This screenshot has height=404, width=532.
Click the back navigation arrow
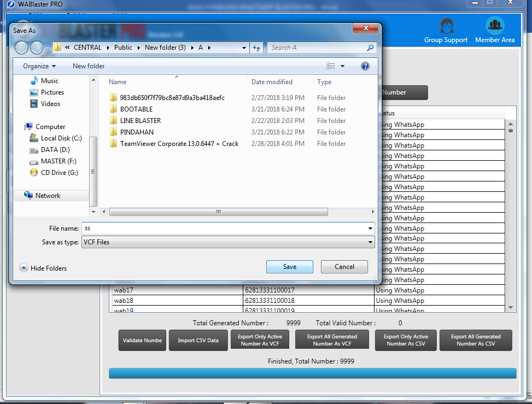(21, 48)
